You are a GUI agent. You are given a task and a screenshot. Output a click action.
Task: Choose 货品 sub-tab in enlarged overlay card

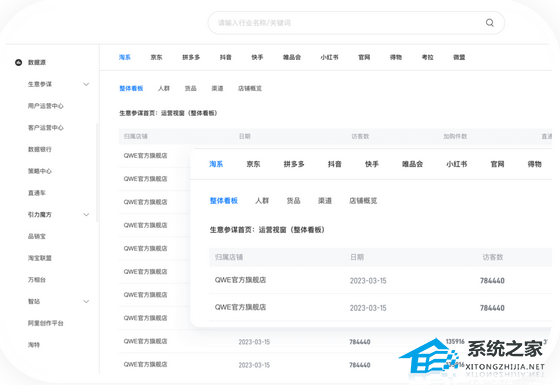[x=293, y=201]
